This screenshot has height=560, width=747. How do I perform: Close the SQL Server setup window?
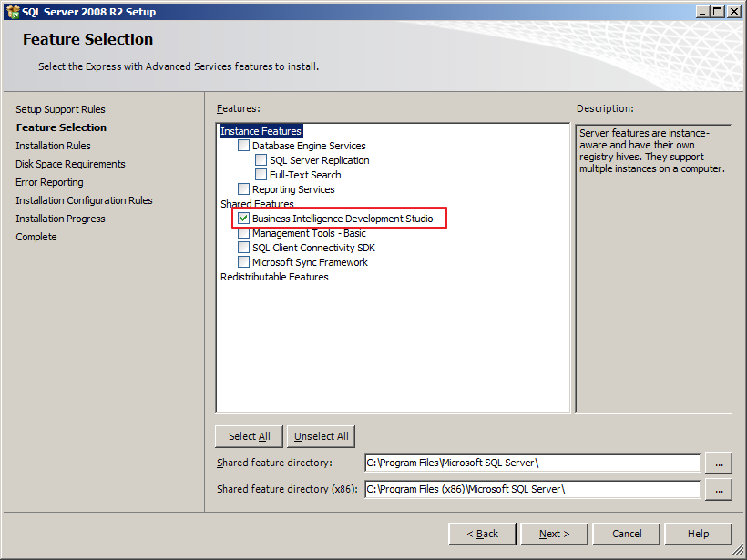[734, 12]
